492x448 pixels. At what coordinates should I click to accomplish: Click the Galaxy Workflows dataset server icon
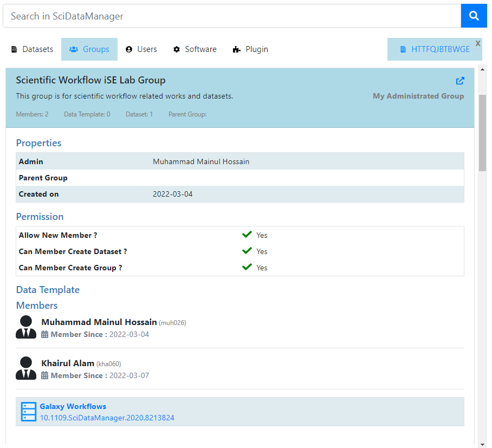coord(29,412)
